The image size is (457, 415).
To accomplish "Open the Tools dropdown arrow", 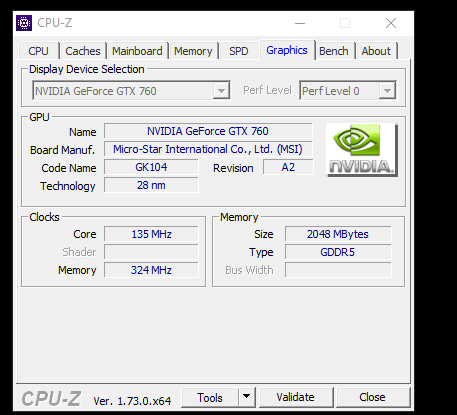I will 247,397.
